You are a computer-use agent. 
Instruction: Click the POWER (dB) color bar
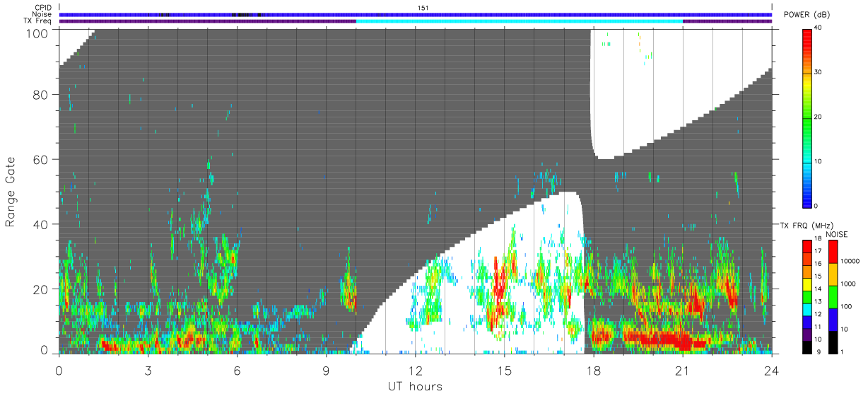(x=807, y=117)
